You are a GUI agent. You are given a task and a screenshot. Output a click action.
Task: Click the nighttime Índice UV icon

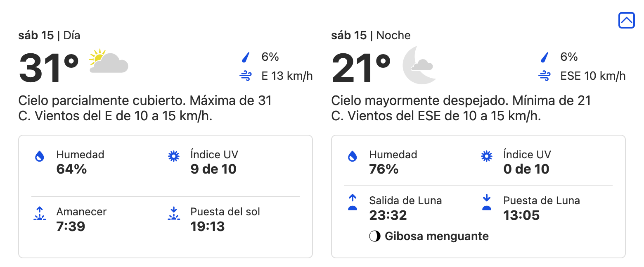pyautogui.click(x=487, y=156)
